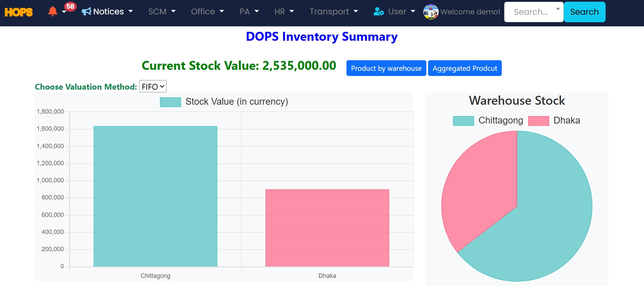Open the notification bell icon
This screenshot has width=644, height=296.
pyautogui.click(x=52, y=11)
